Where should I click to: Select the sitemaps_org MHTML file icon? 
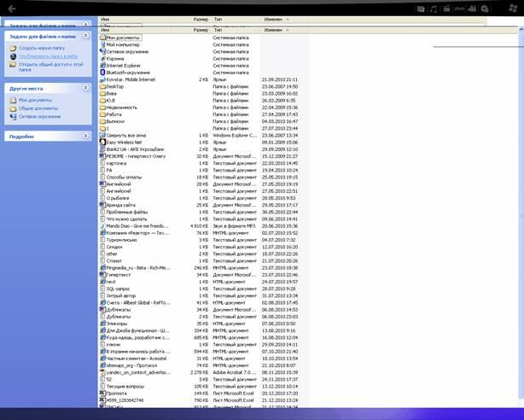(102, 365)
